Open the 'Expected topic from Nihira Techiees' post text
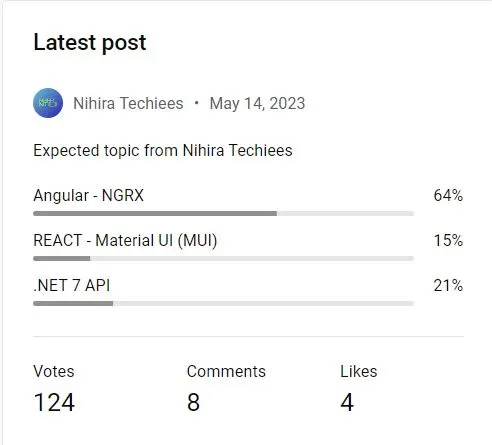The width and height of the screenshot is (492, 445). [x=163, y=150]
